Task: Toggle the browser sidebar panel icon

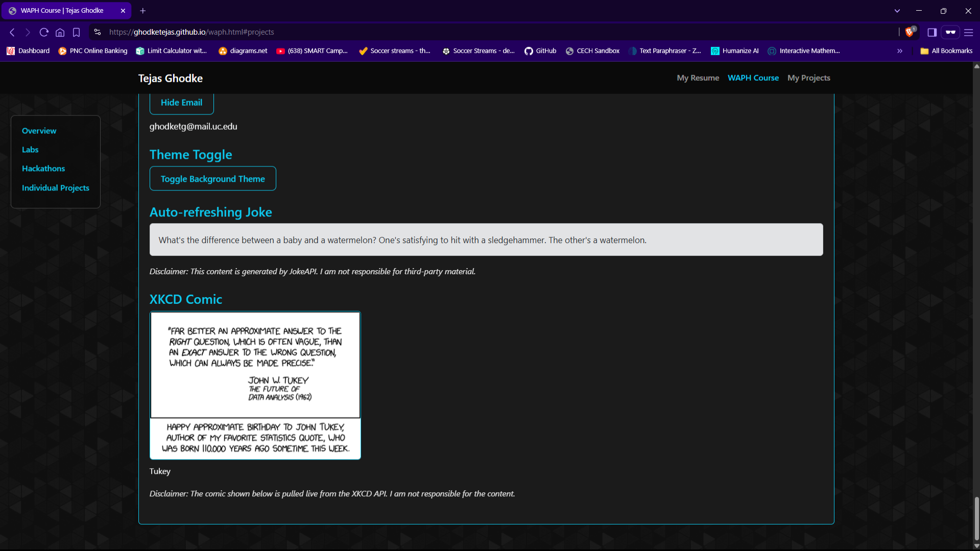Action: pyautogui.click(x=932, y=32)
